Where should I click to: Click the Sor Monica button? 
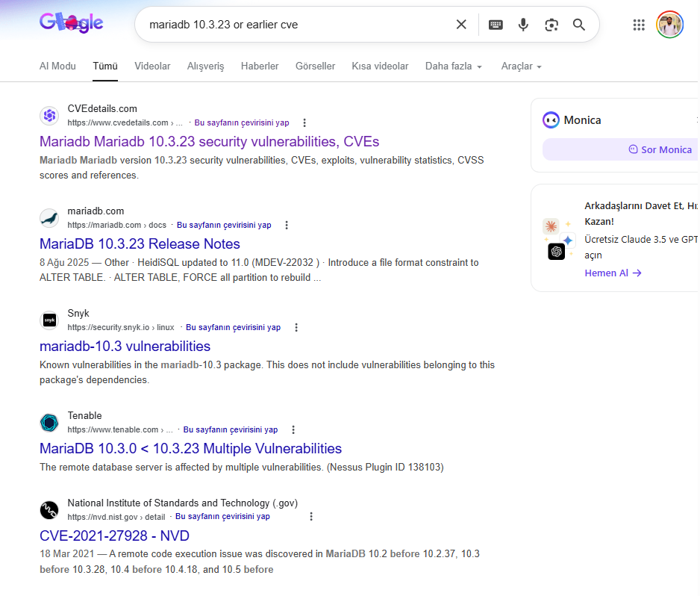click(621, 149)
